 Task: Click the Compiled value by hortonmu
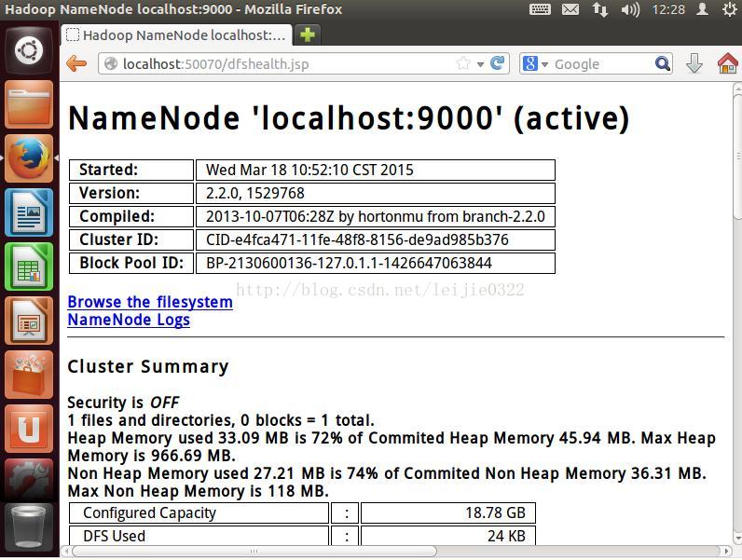[x=376, y=216]
